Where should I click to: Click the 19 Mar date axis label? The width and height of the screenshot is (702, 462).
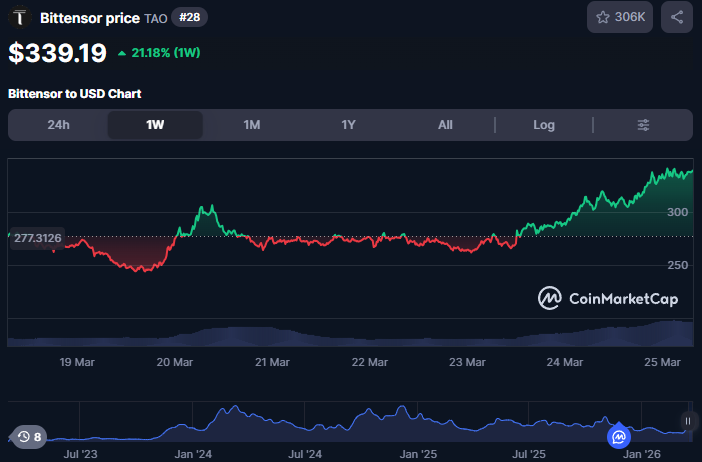tap(77, 362)
